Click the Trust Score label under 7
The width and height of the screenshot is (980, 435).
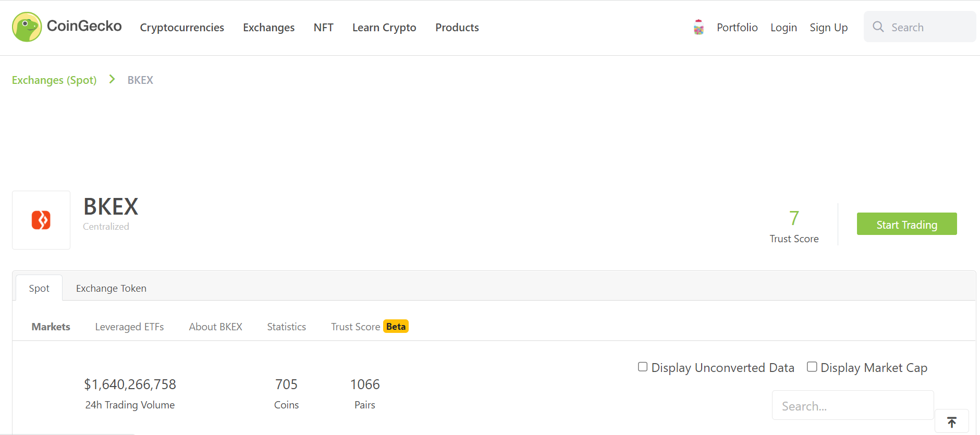click(x=794, y=239)
